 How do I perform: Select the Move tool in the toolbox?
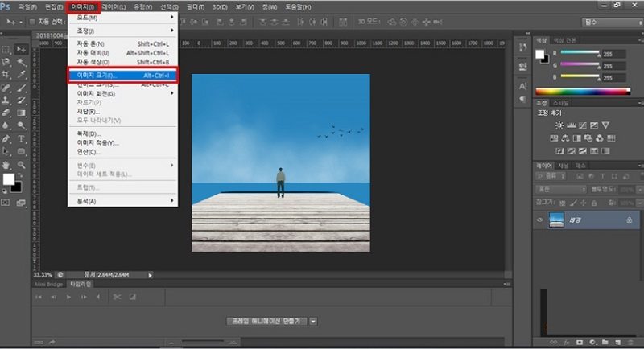click(x=21, y=50)
